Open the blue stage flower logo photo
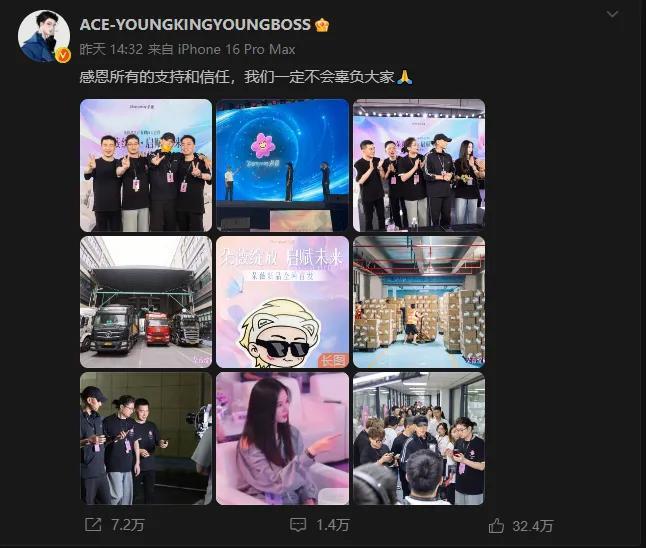The height and width of the screenshot is (548, 646). (x=282, y=165)
